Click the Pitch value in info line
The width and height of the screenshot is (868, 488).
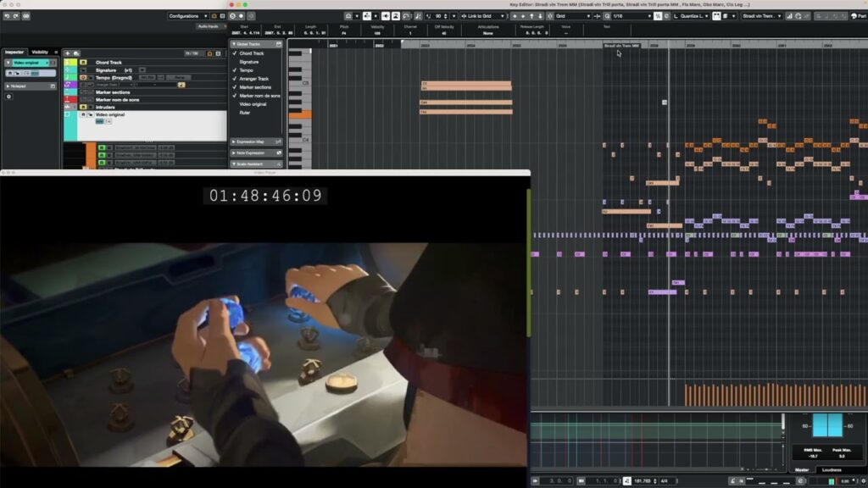pos(344,33)
